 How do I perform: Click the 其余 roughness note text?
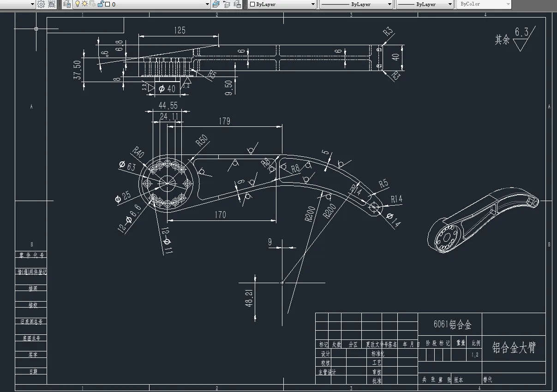point(502,40)
